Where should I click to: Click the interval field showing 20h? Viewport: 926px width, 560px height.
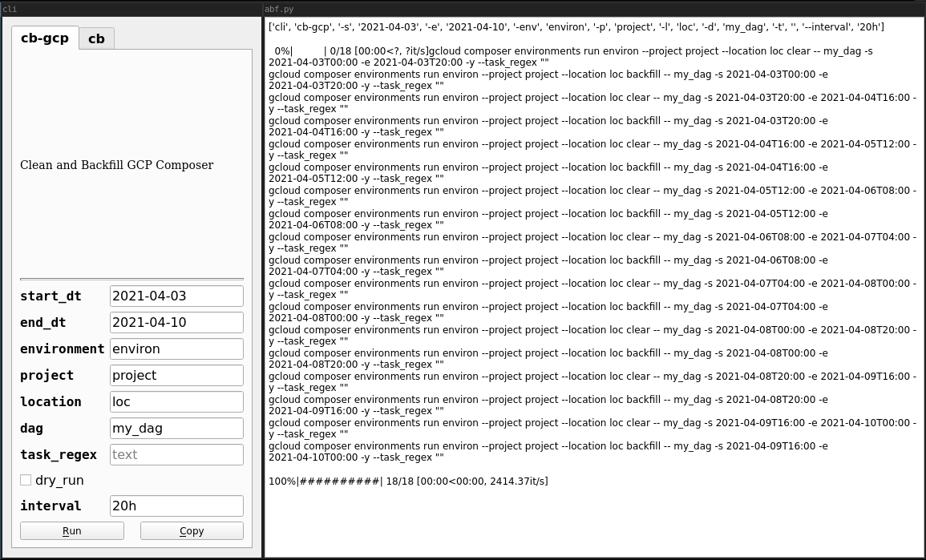click(x=176, y=506)
